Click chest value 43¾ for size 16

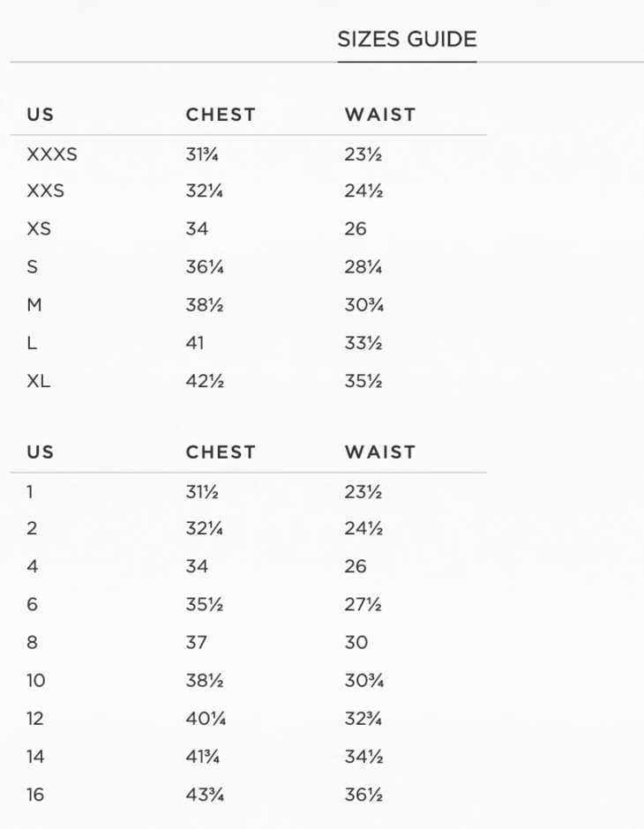pyautogui.click(x=205, y=795)
